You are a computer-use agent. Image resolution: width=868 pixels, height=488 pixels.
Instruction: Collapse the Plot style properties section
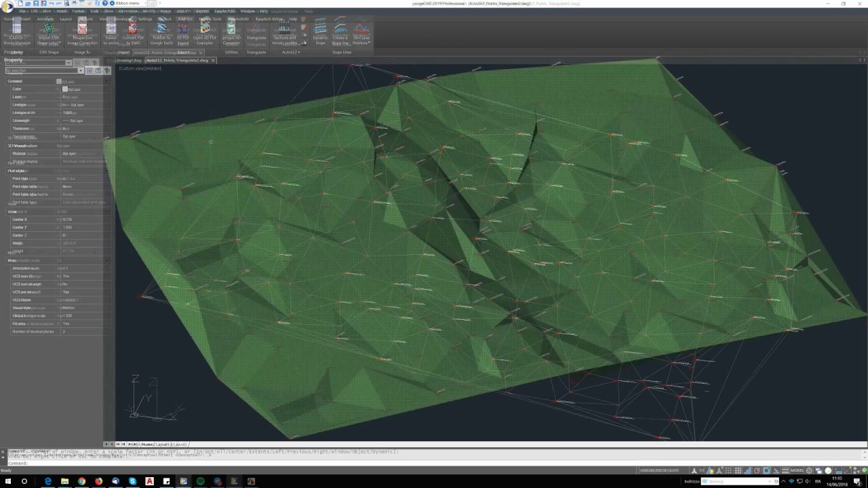106,171
